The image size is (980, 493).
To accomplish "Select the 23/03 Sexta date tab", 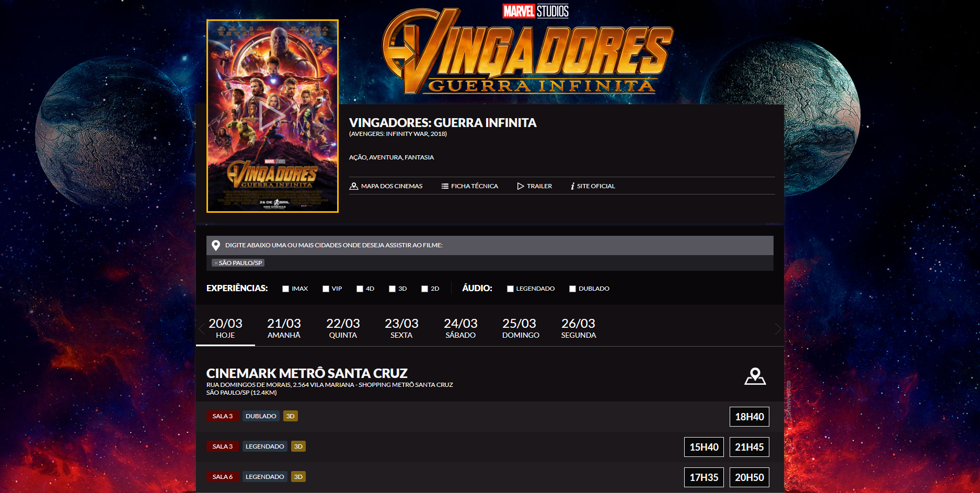I will [401, 328].
